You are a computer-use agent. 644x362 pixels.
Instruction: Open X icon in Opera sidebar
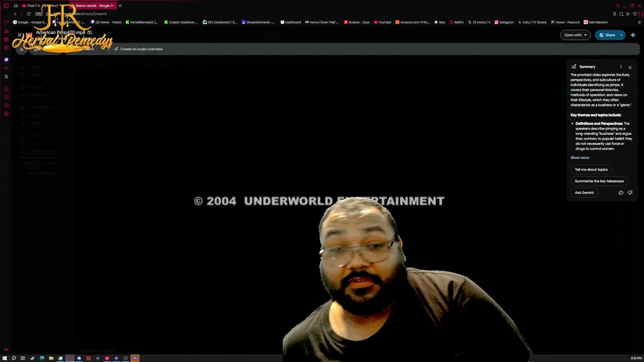coord(6,76)
